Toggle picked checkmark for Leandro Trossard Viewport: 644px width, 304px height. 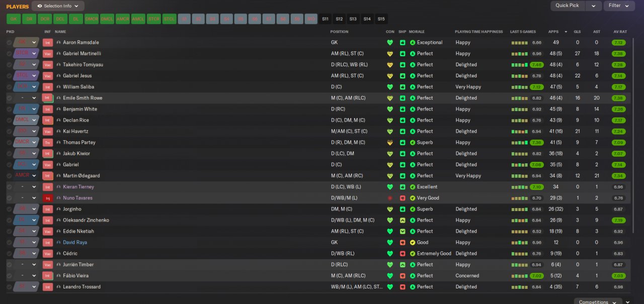(x=9, y=287)
